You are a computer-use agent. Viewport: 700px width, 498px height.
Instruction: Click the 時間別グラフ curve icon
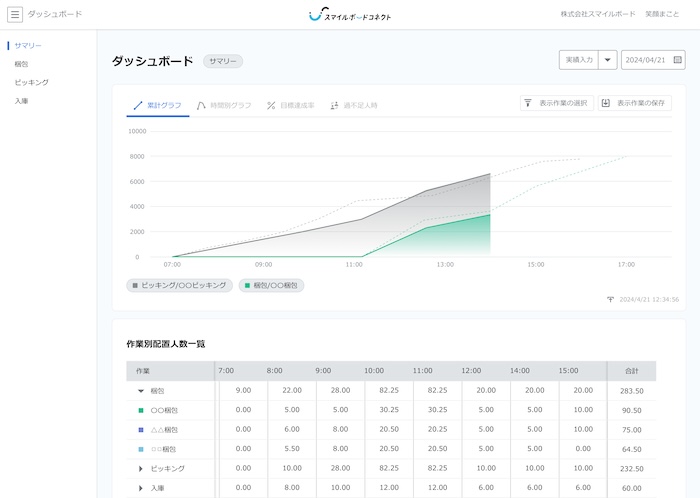(x=202, y=104)
